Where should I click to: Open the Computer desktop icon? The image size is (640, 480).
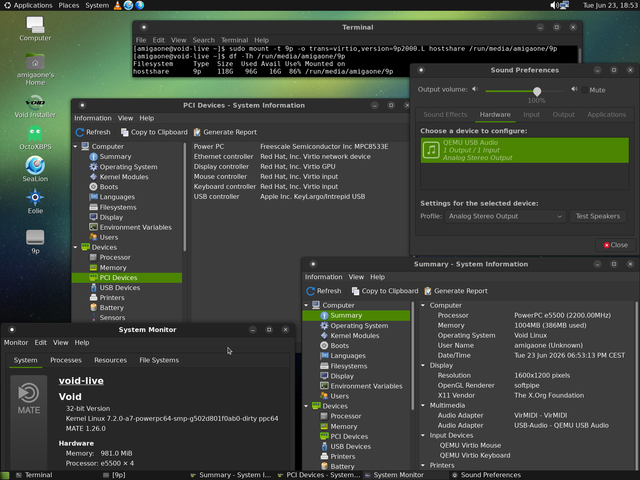click(x=35, y=29)
